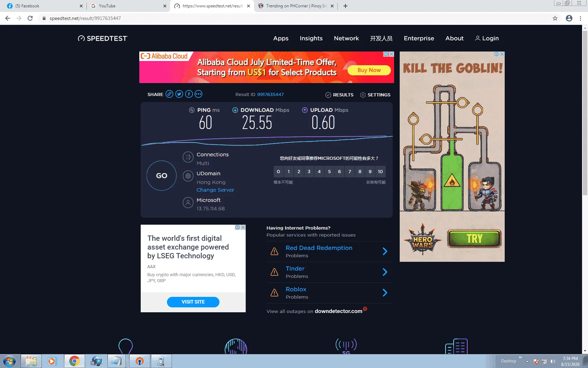The image size is (588, 368).
Task: Select rating 9 on the recommendation scale
Action: pos(370,171)
